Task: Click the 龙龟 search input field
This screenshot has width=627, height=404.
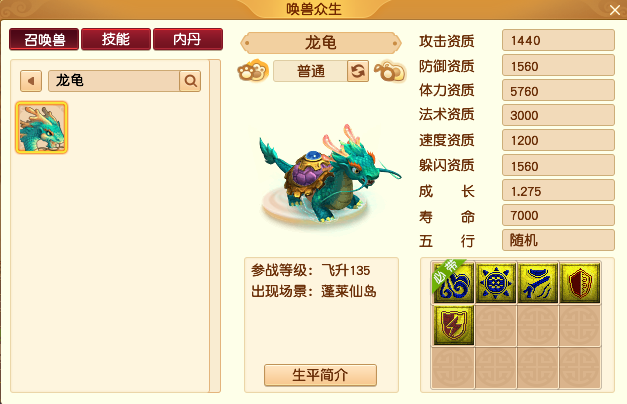Action: (x=114, y=81)
